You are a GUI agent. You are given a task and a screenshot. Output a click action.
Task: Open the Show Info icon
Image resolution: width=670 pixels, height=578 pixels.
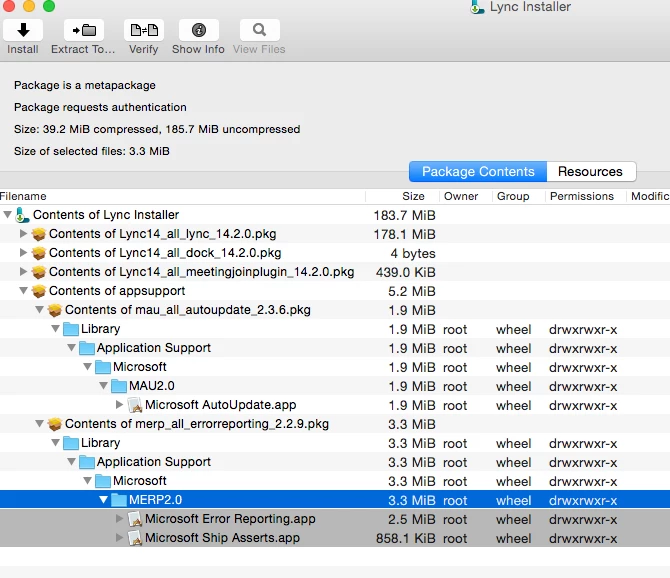pos(199,30)
